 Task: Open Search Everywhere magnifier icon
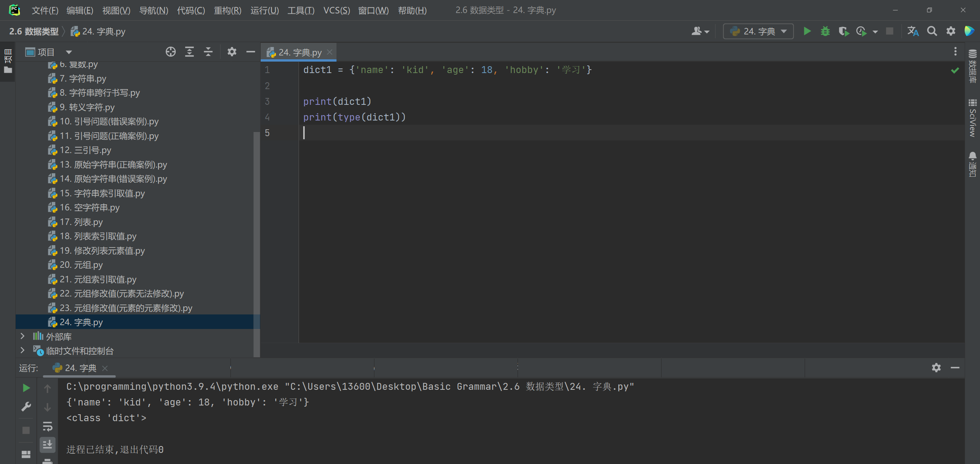pyautogui.click(x=932, y=31)
